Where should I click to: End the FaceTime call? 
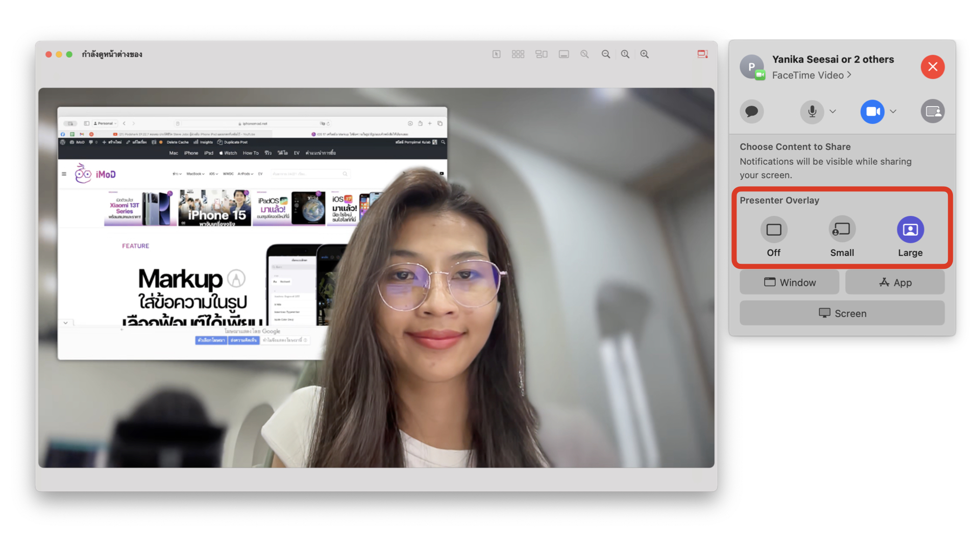(933, 67)
